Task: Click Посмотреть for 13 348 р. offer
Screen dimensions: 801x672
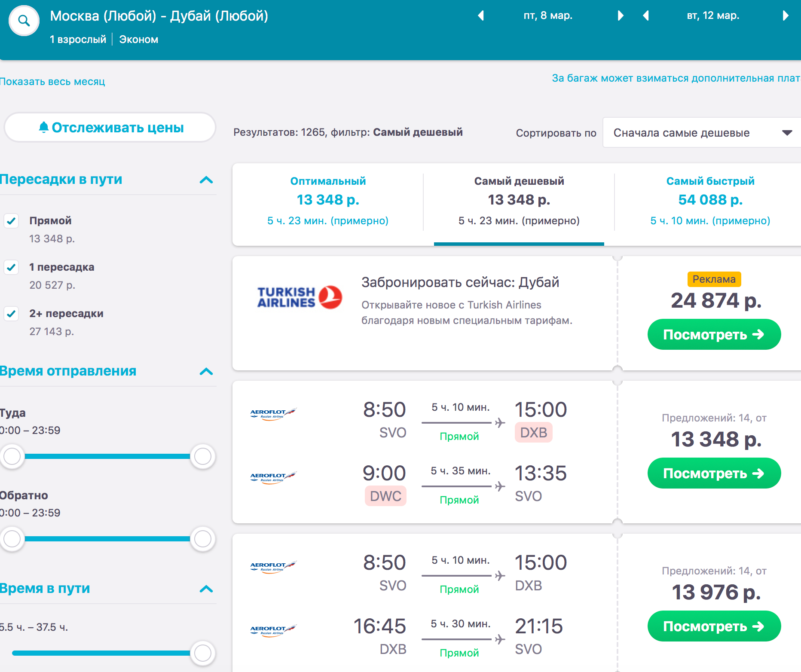Action: click(x=714, y=473)
